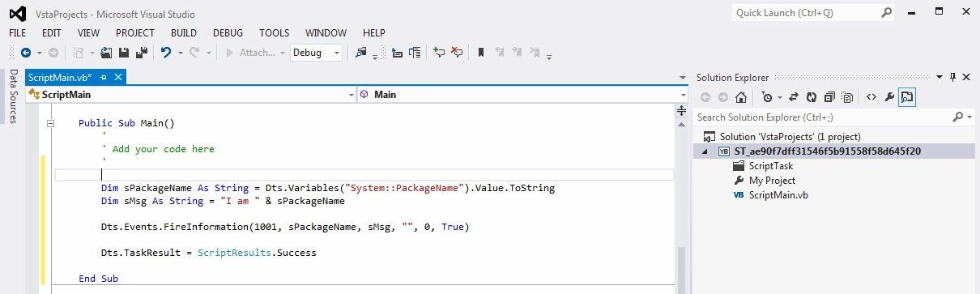
Task: Open the TOOLS menu
Action: pyautogui.click(x=275, y=33)
